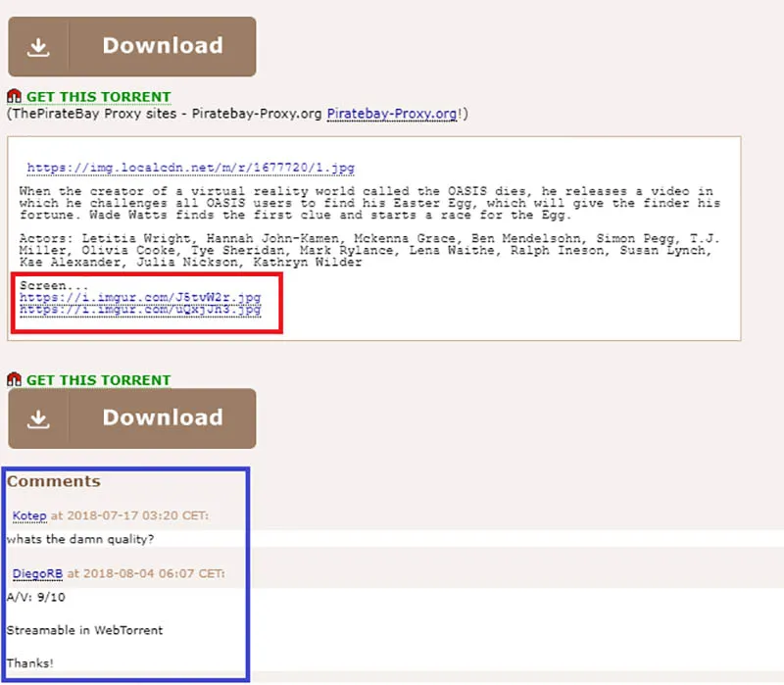Click the movie description paragraph about the OASIS
Screen dimensions: 784x685
(x=367, y=203)
